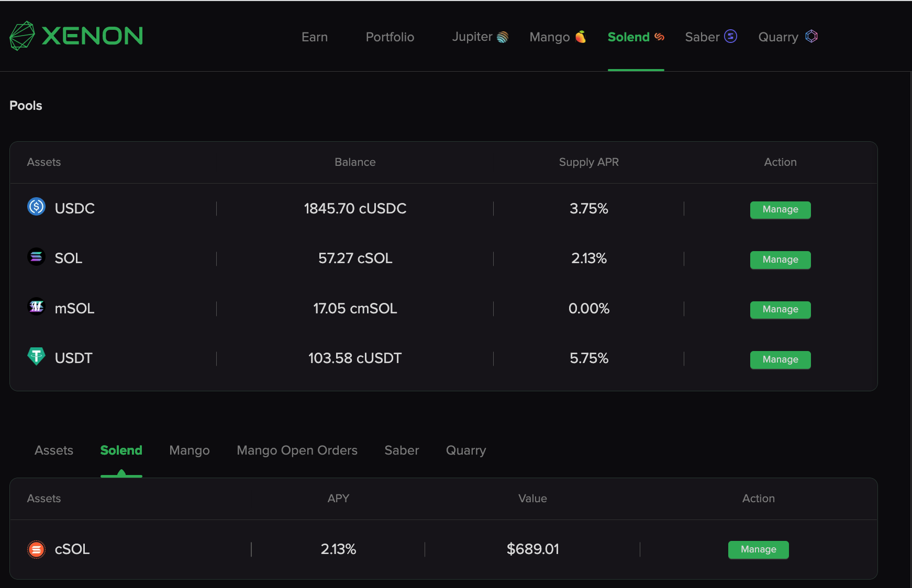Manage the USDT pool
Image resolution: width=912 pixels, height=588 pixels.
click(780, 360)
